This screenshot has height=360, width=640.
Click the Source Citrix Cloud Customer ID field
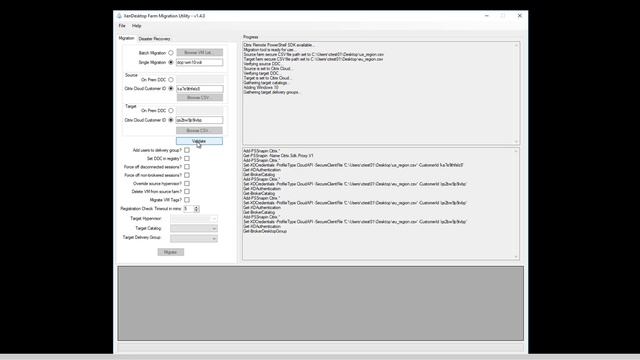point(200,89)
